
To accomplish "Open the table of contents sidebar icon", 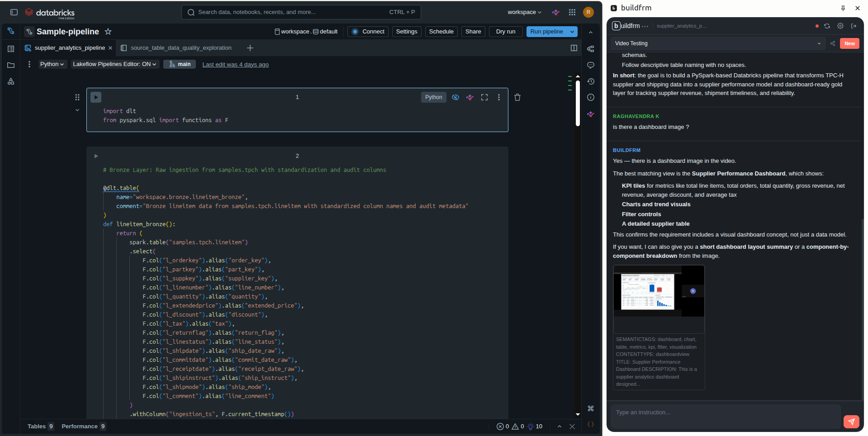I will pyautogui.click(x=11, y=48).
